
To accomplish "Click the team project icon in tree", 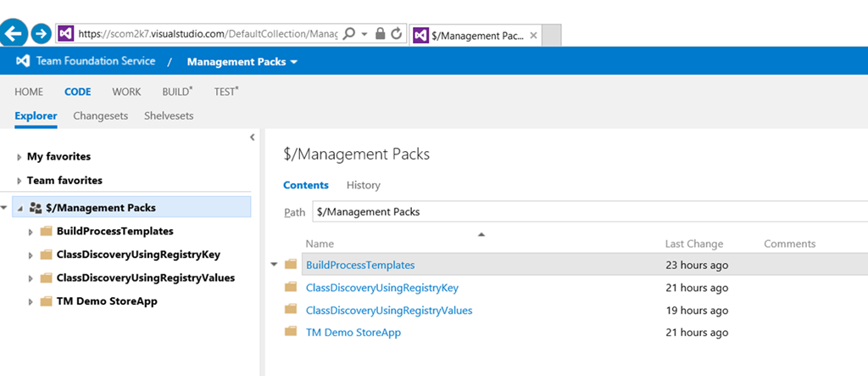I will 36,208.
